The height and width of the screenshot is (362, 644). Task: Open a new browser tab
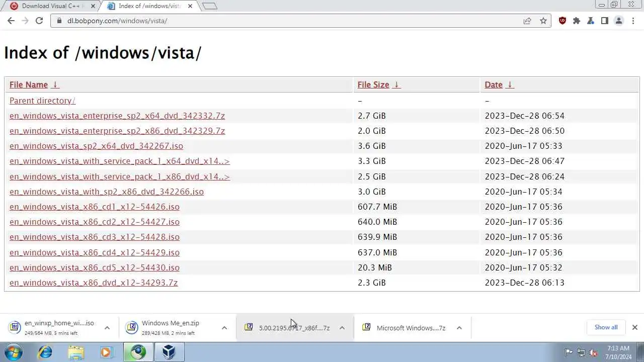click(x=210, y=6)
